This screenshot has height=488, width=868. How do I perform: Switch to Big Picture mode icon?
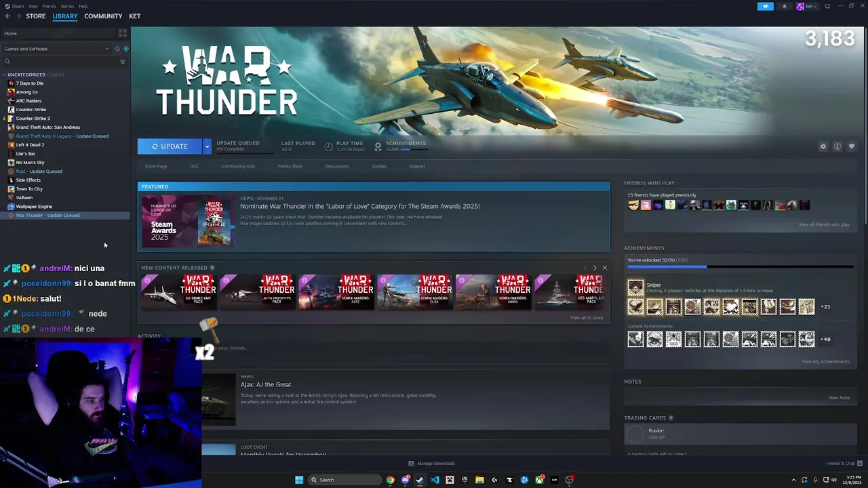tap(827, 6)
